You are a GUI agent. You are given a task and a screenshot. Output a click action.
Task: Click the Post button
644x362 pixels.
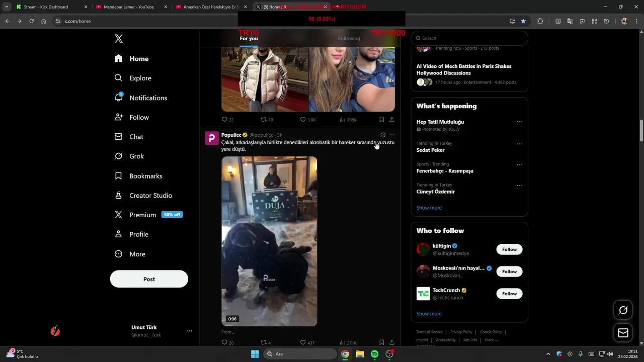point(149,279)
